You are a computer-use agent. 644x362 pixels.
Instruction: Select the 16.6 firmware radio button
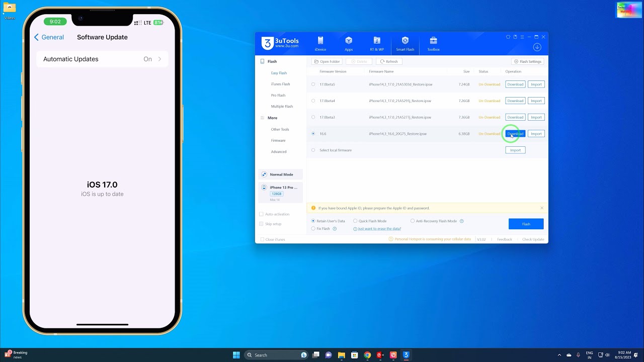pos(313,134)
